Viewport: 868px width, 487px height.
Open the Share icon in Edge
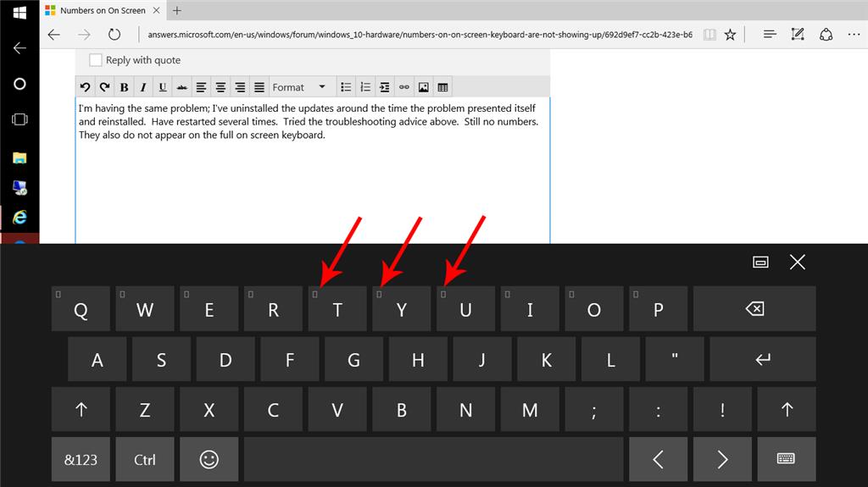tap(826, 35)
